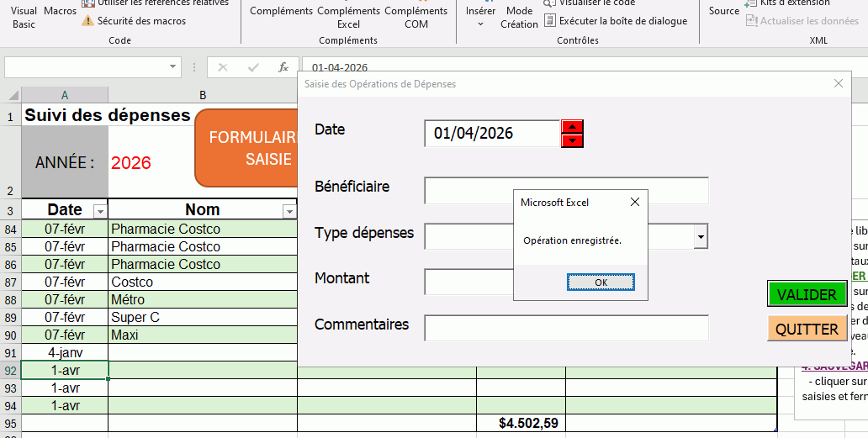Screen dimensions: 868x438
Task: Open the Macros ribbon button
Action: tap(60, 11)
